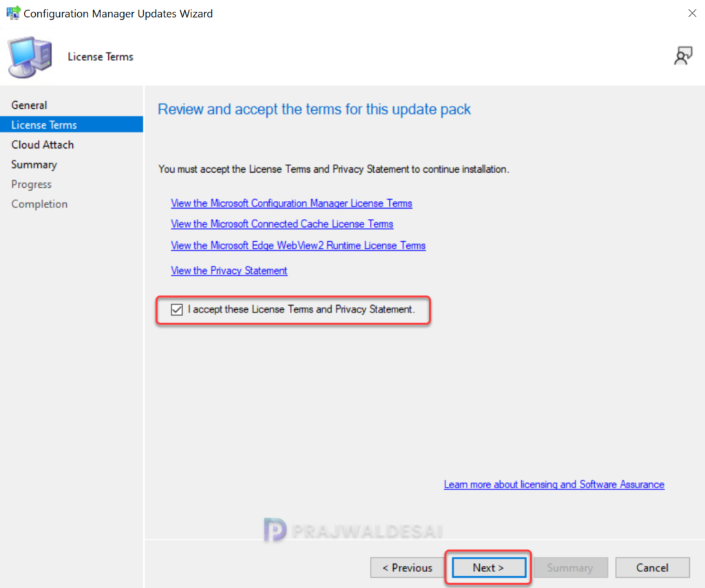The height and width of the screenshot is (588, 705).
Task: Click the Previous button
Action: [408, 567]
